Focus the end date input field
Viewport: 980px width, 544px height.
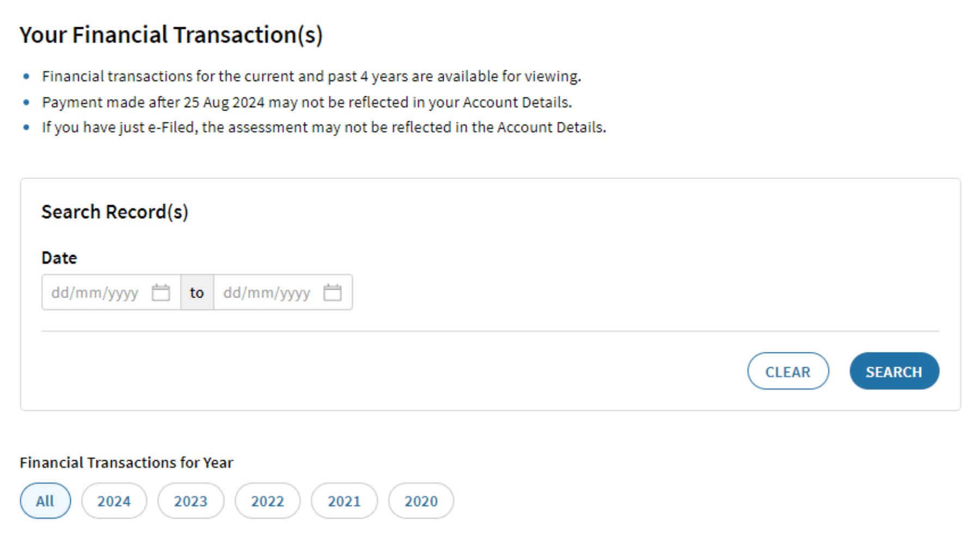(267, 293)
